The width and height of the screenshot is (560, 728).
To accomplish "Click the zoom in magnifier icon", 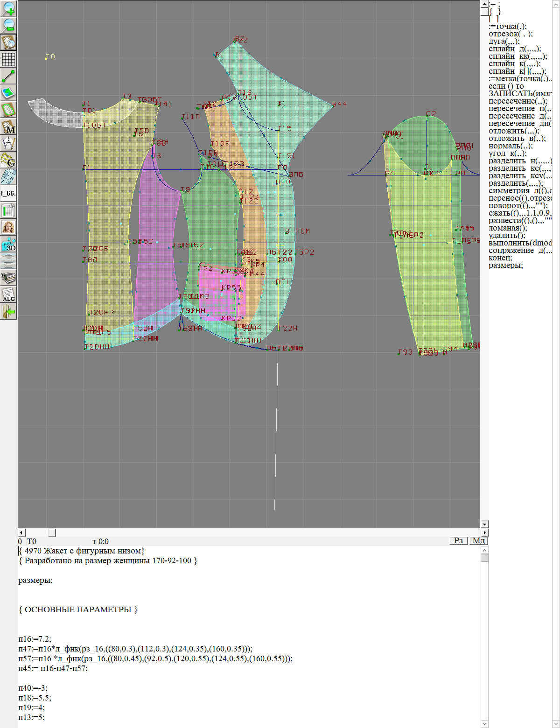I will (x=9, y=8).
